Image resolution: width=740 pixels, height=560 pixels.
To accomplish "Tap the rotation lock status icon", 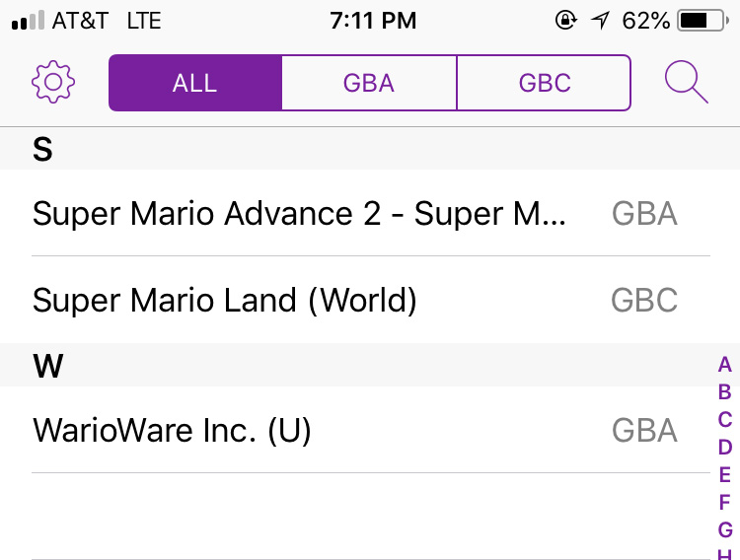I will pyautogui.click(x=566, y=21).
